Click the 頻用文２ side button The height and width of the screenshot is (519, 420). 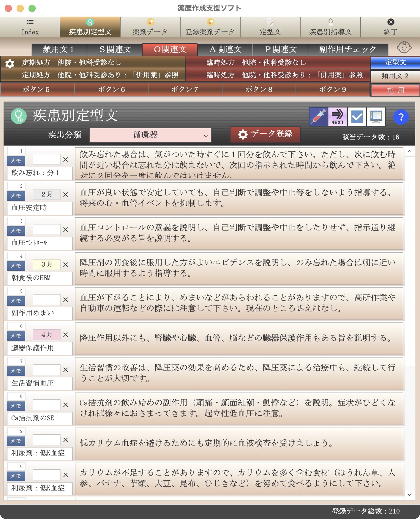pyautogui.click(x=395, y=76)
